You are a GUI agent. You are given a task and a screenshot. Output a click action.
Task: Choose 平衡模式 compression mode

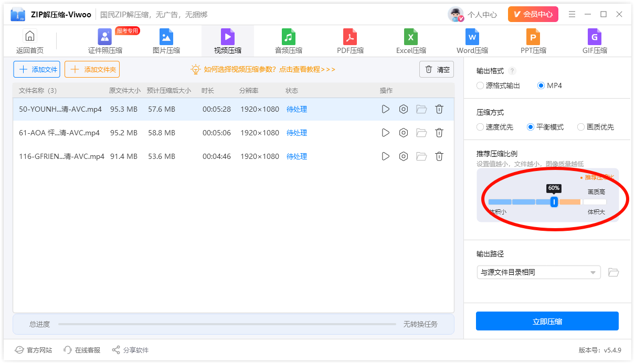click(x=545, y=127)
